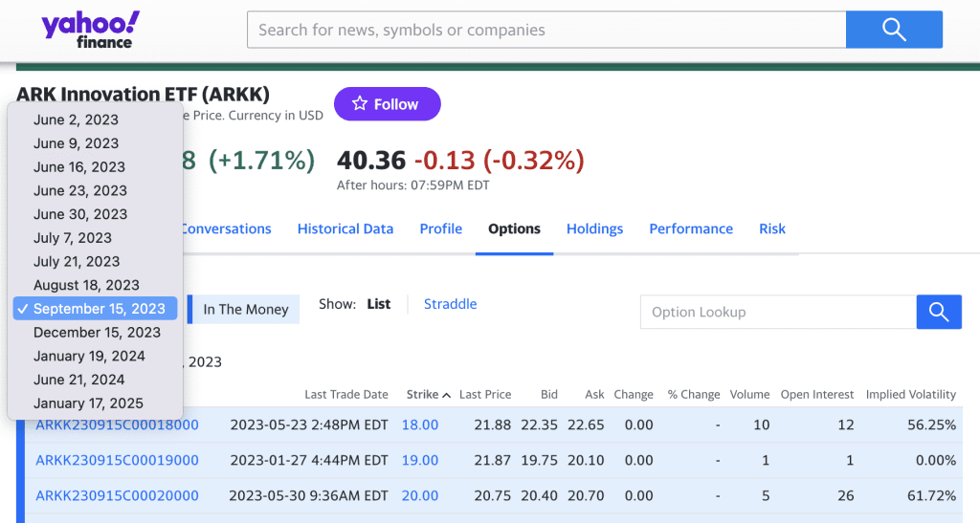The image size is (980, 523).
Task: Switch to the Profile tab
Action: 440,229
